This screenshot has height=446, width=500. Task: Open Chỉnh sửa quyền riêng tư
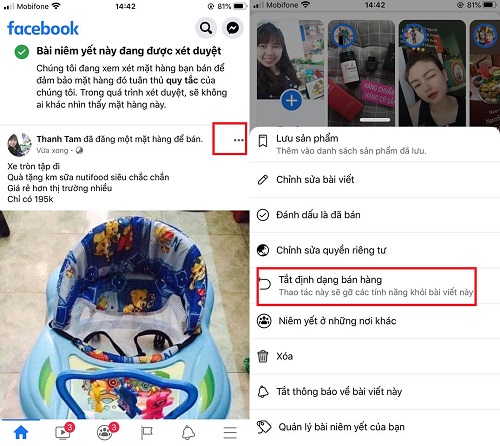375,250
